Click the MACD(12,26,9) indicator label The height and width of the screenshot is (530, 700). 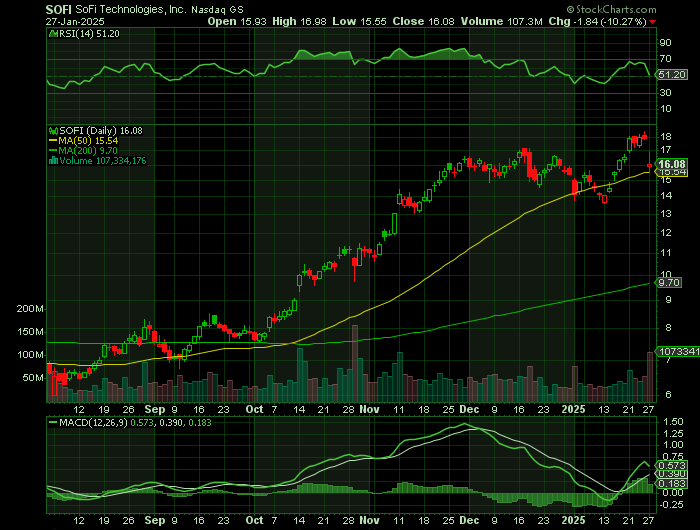(x=93, y=422)
